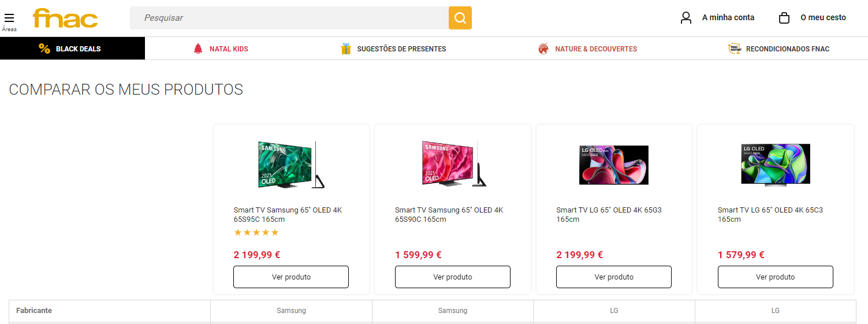
Task: Click the LG 65G3 TV product image
Action: coord(614,165)
